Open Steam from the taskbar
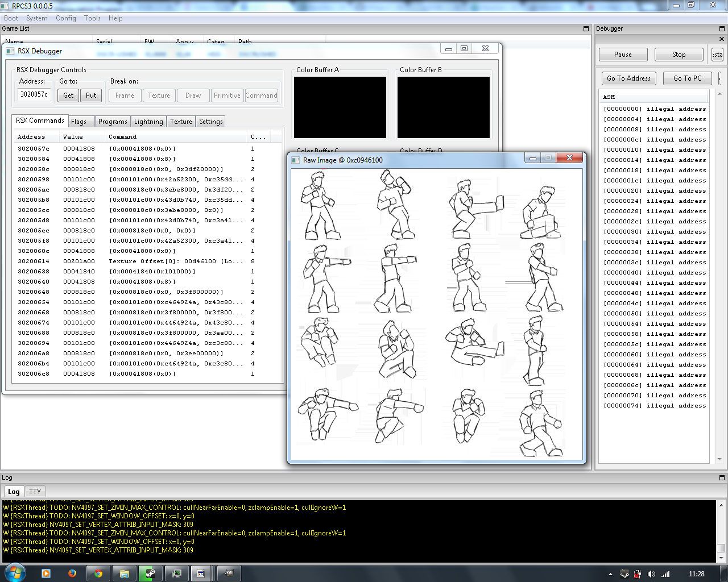The height and width of the screenshot is (582, 728). 151,573
